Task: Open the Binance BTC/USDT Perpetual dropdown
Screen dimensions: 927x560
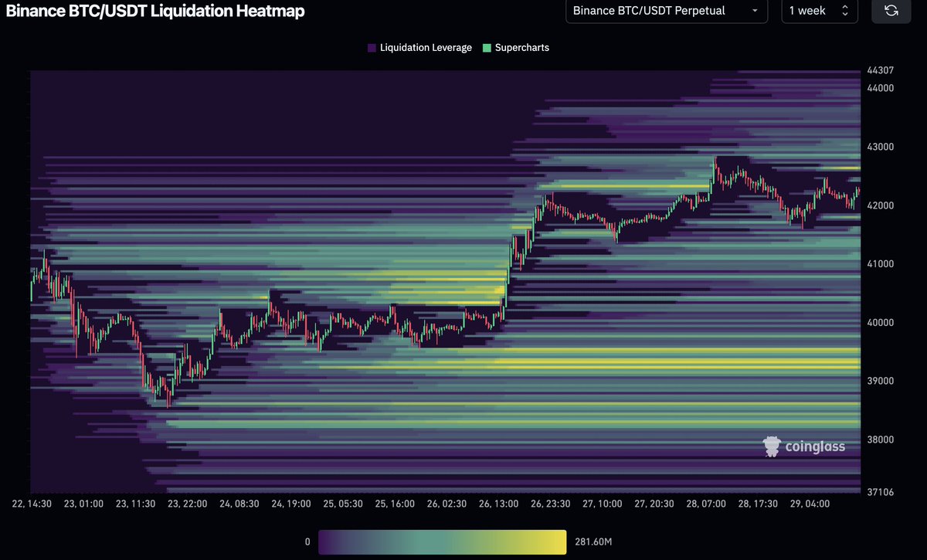Action: [x=667, y=11]
